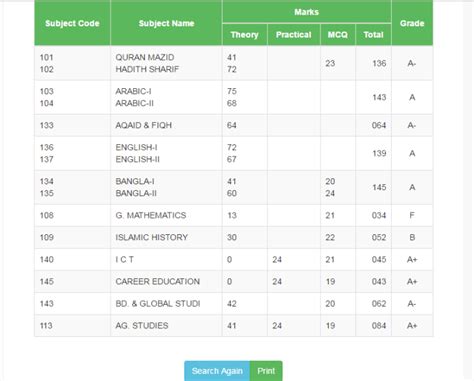
Task: Click theory mark 30 for Islamic History
Action: [232, 237]
